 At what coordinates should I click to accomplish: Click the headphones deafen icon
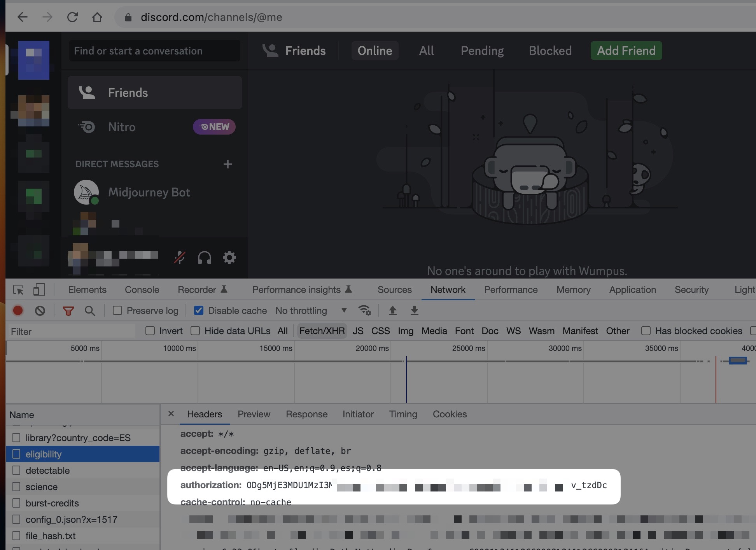[204, 257]
